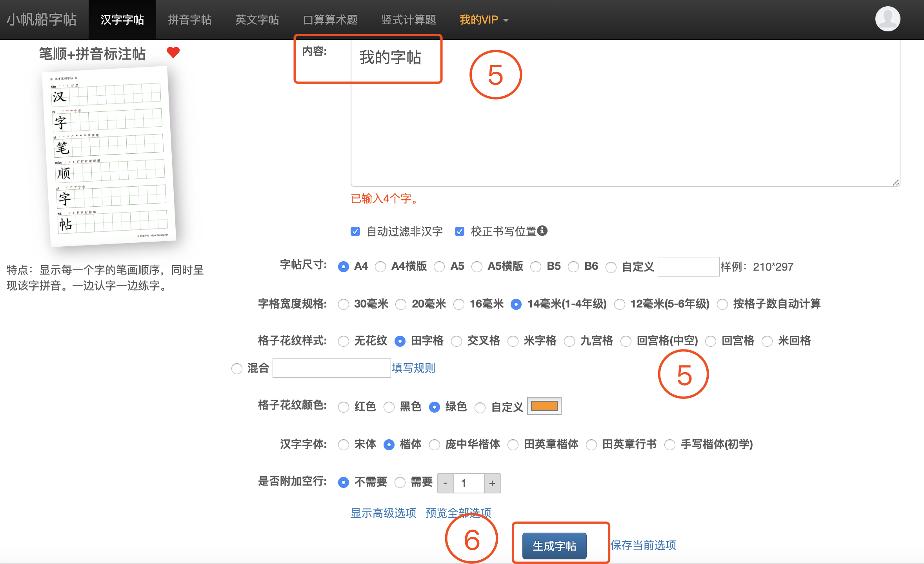The image size is (924, 564).
Task: Click the textarea resize handle corner
Action: pyautogui.click(x=896, y=182)
